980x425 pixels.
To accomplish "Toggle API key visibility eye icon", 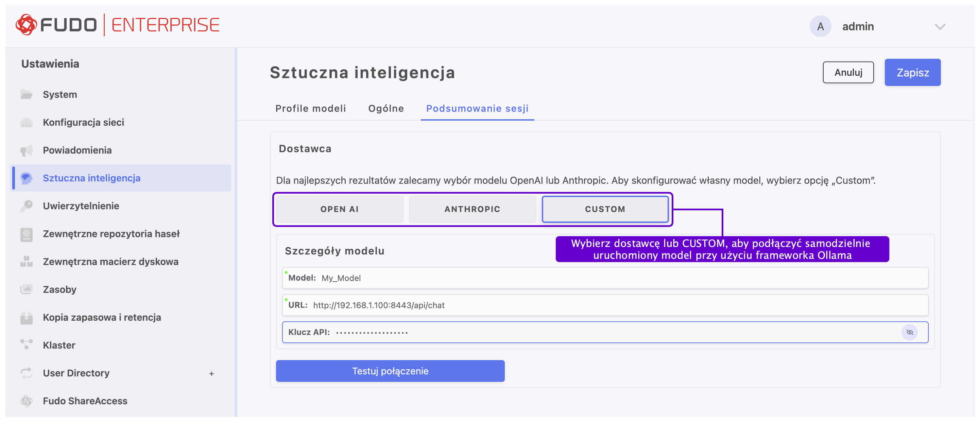I will click(910, 332).
